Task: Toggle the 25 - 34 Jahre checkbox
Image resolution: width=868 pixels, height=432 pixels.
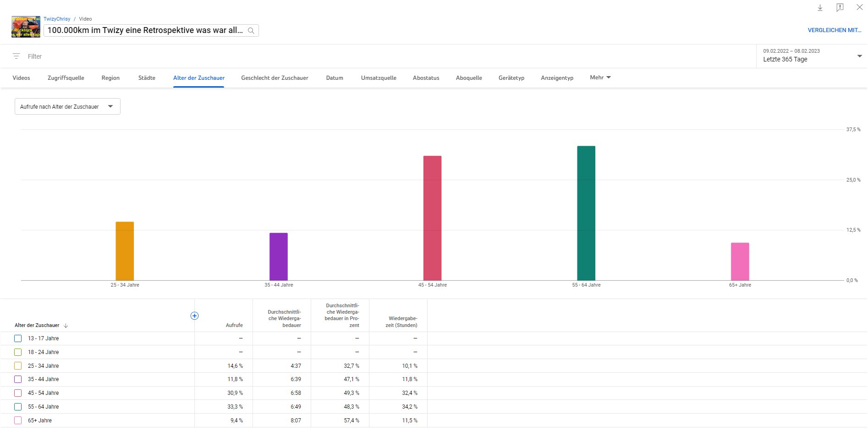Action: [18, 366]
